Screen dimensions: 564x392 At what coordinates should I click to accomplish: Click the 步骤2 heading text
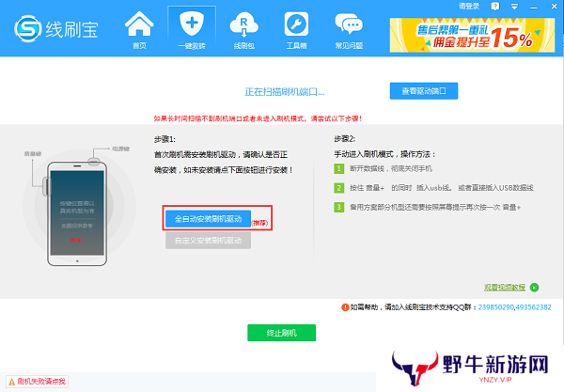pyautogui.click(x=345, y=139)
